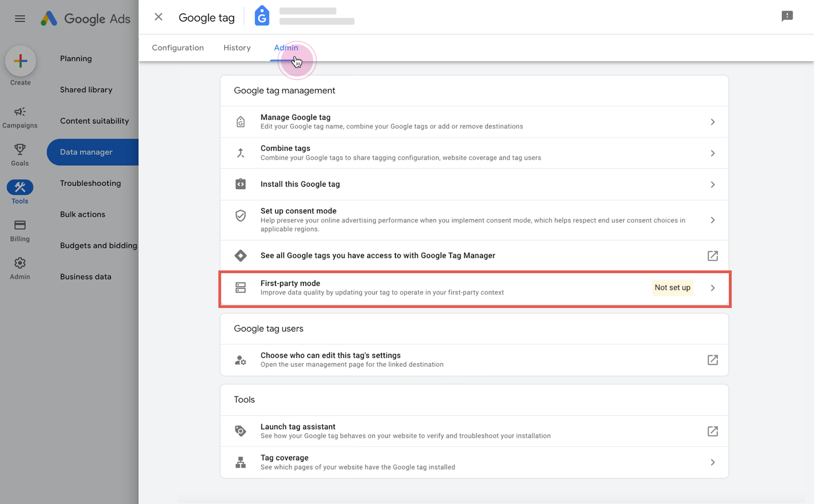Open Launch tag assistant external link icon
This screenshot has width=814, height=504.
[x=712, y=431]
